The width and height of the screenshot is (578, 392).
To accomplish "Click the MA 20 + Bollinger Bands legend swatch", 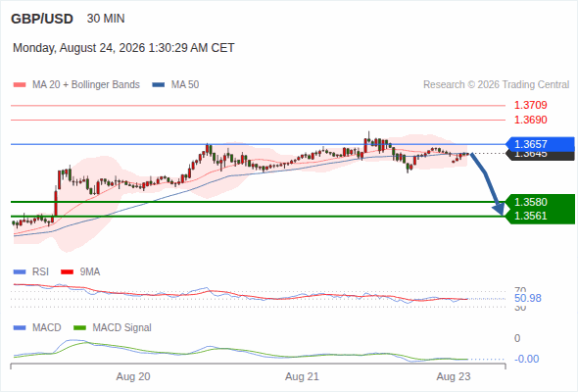I will click(20, 85).
